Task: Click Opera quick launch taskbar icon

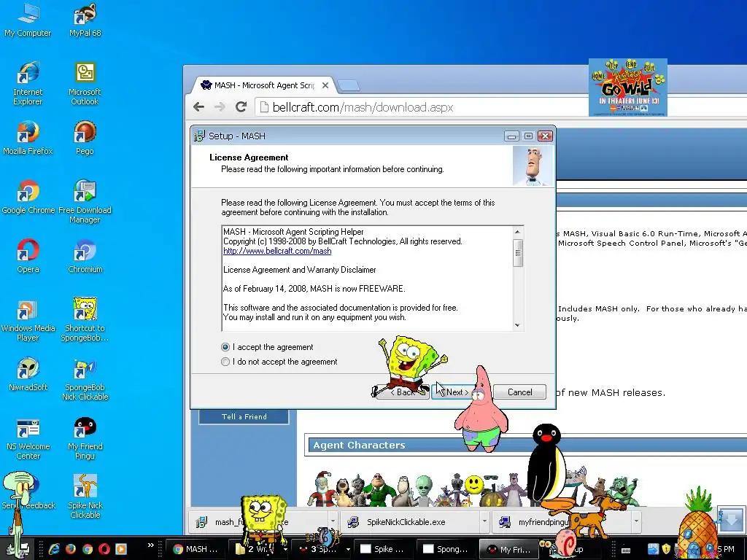Action: (104, 549)
